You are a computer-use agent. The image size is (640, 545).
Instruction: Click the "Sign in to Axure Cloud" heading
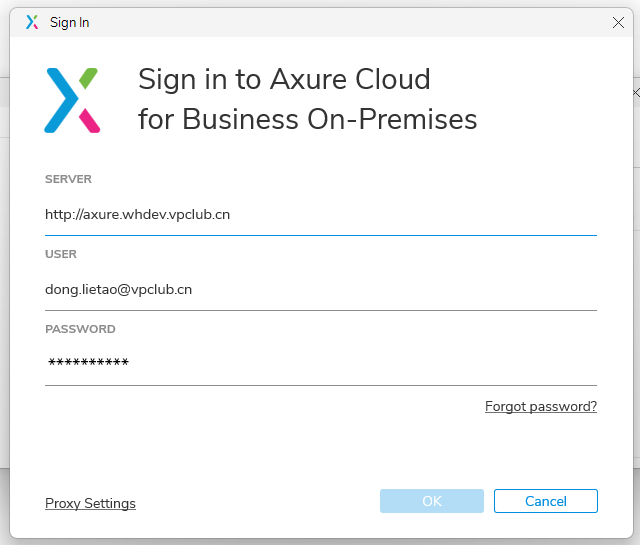click(x=284, y=79)
